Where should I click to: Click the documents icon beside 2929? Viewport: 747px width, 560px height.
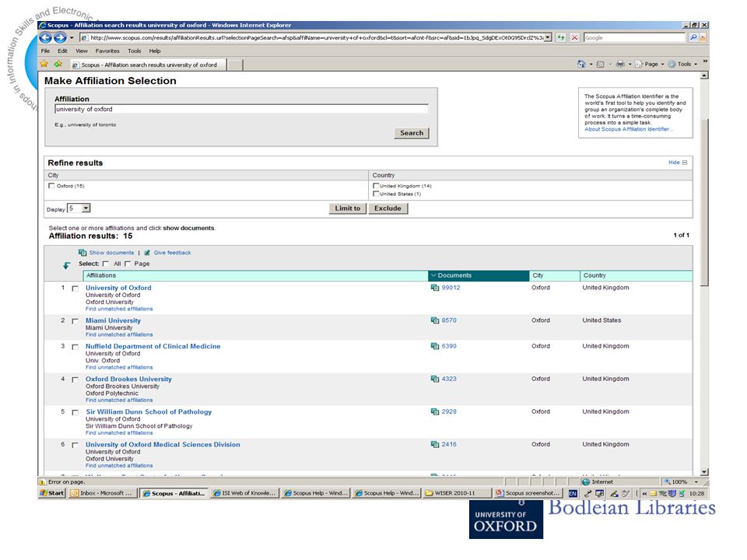pos(435,412)
